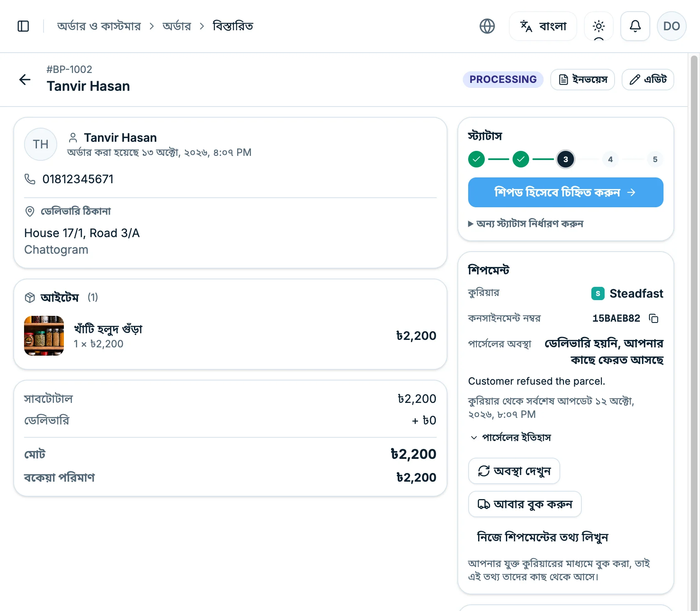Open the বাংলা language selector
This screenshot has height=611, width=700.
543,26
